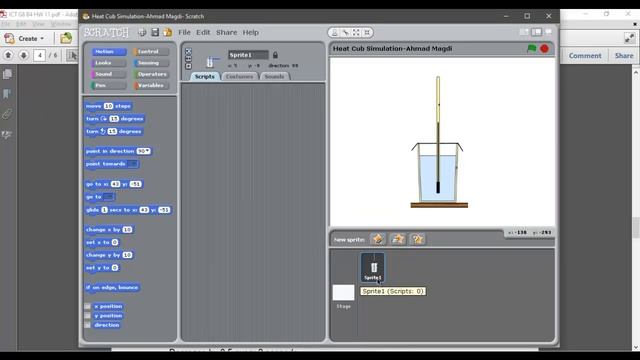
Task: Select the Motion block category
Action: pyautogui.click(x=109, y=52)
